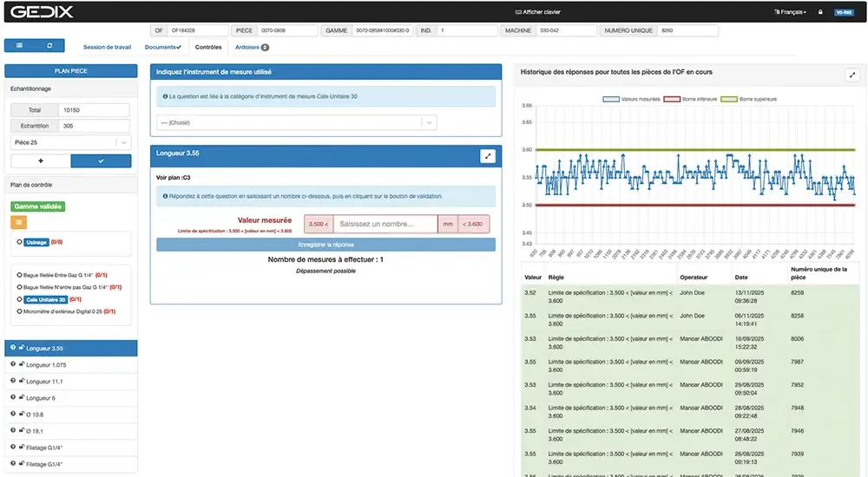868x477 pixels.
Task: Select Bague filetée Entre Gaz G 1/4" radio
Action: coord(19,275)
